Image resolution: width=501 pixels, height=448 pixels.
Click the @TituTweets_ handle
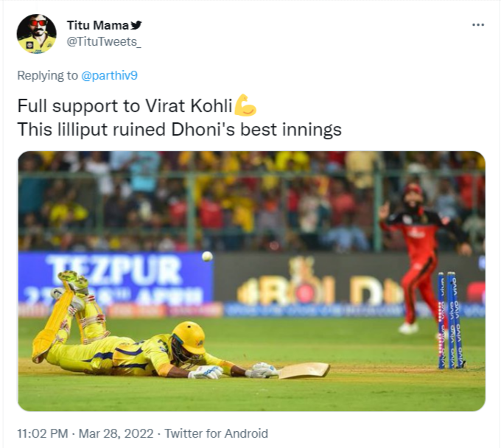click(104, 41)
